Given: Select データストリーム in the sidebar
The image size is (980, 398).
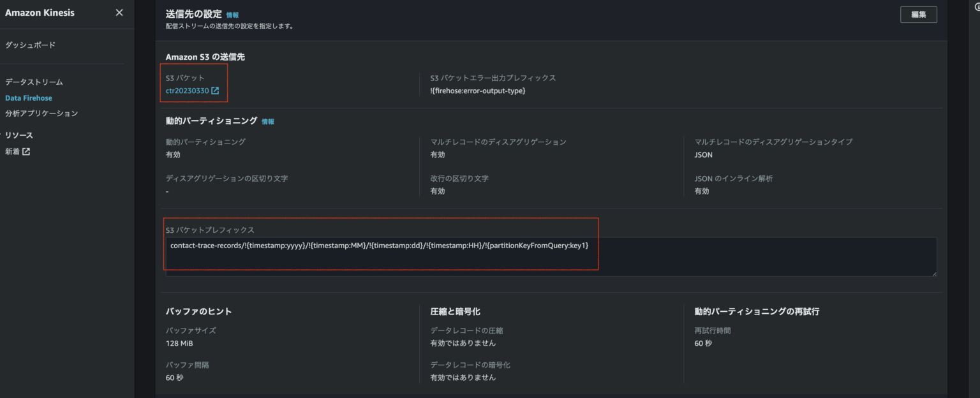Looking at the screenshot, I should coord(34,82).
